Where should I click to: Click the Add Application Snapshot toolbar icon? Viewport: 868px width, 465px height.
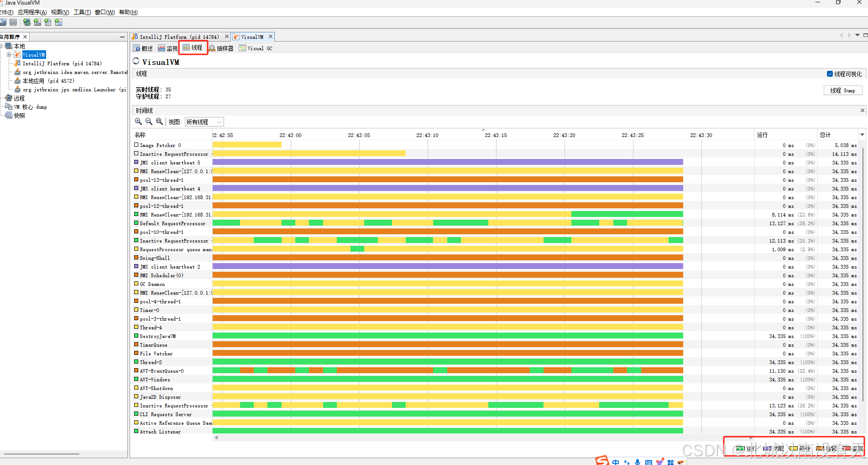coord(58,22)
